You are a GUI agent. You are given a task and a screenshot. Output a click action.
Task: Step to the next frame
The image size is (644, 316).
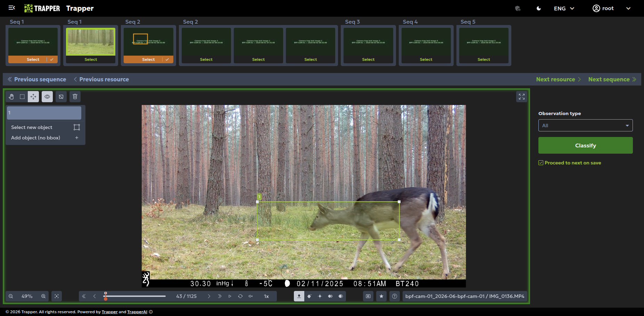tap(209, 296)
